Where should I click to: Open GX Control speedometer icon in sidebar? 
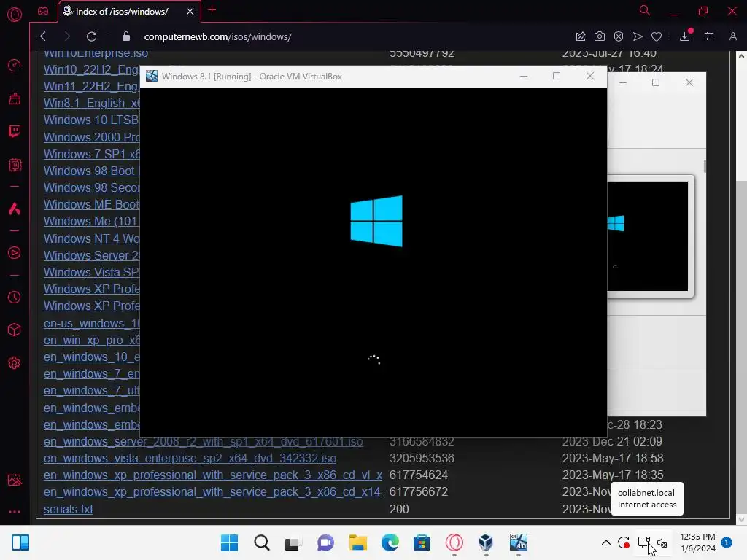(15, 65)
